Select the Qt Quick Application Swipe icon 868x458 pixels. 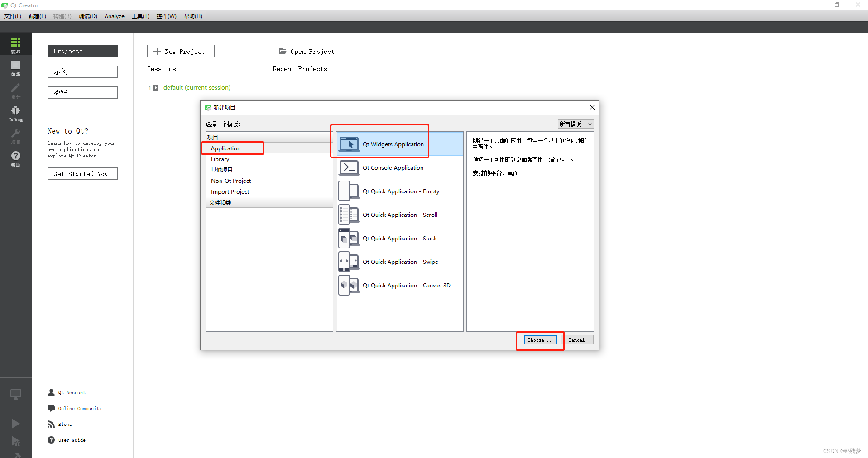[349, 262]
